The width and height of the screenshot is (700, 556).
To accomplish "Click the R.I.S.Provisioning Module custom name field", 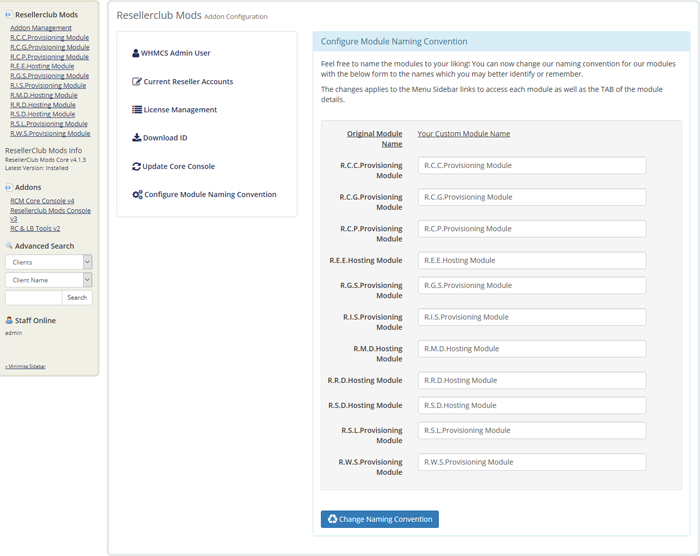I will coord(532,317).
